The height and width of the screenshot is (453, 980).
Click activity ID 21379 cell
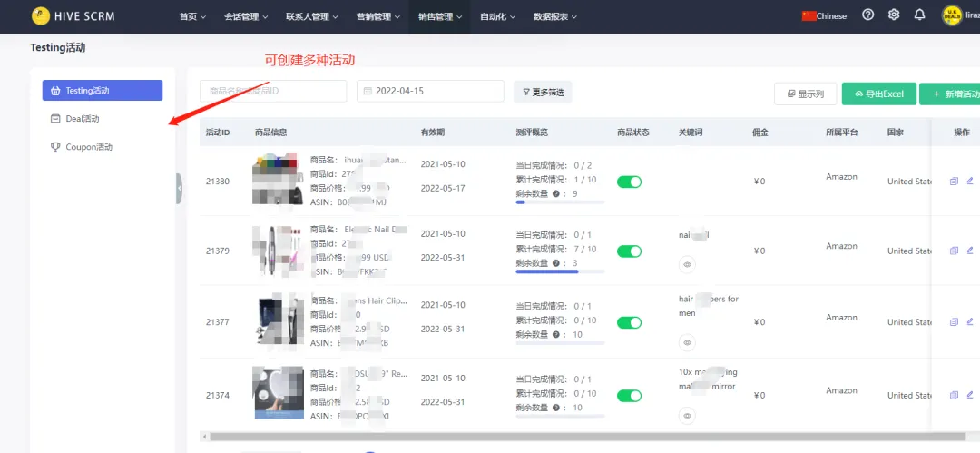(218, 251)
